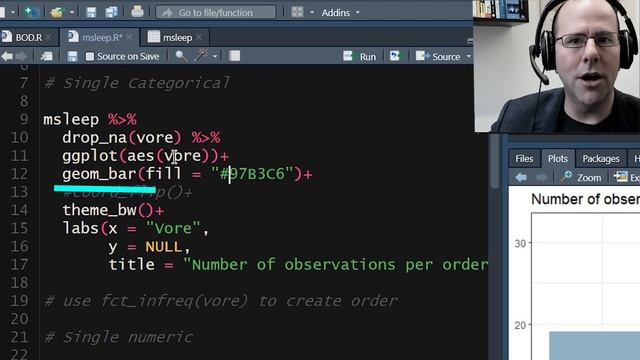Click the plot title "Number of obser"
640x360 pixels.
(585, 199)
